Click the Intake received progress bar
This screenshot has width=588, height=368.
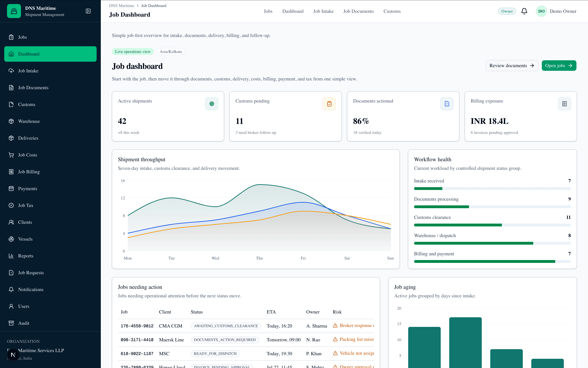pyautogui.click(x=492, y=189)
